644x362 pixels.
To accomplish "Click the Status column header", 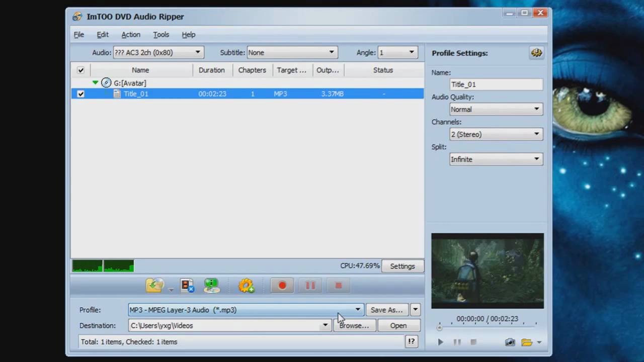I will [383, 70].
